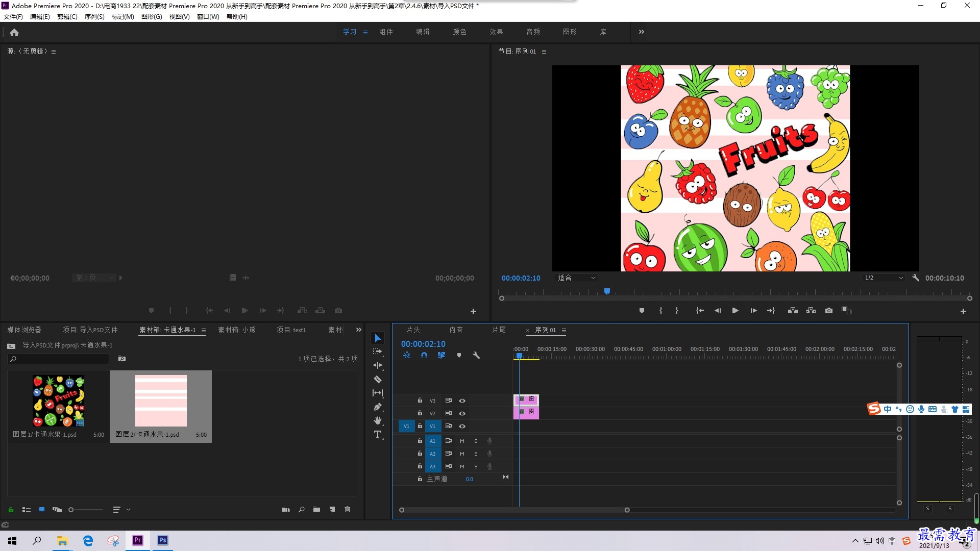Toggle V3 track output eye

pyautogui.click(x=462, y=401)
